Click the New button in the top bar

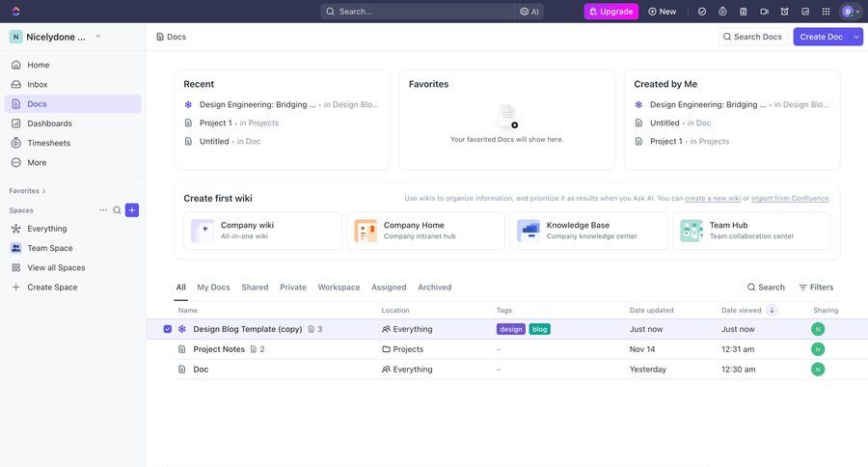(x=662, y=11)
